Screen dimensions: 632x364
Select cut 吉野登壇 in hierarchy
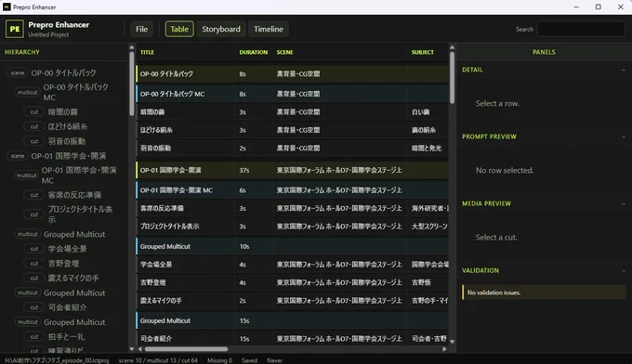coord(63,264)
